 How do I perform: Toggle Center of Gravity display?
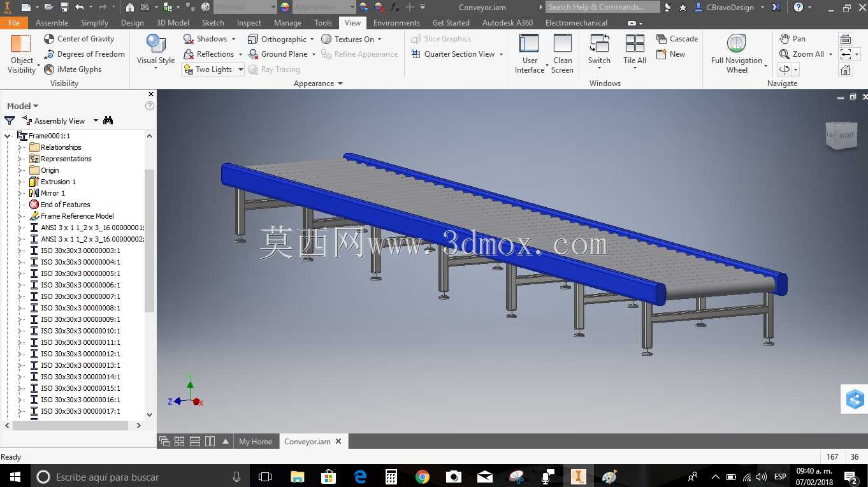pyautogui.click(x=79, y=39)
